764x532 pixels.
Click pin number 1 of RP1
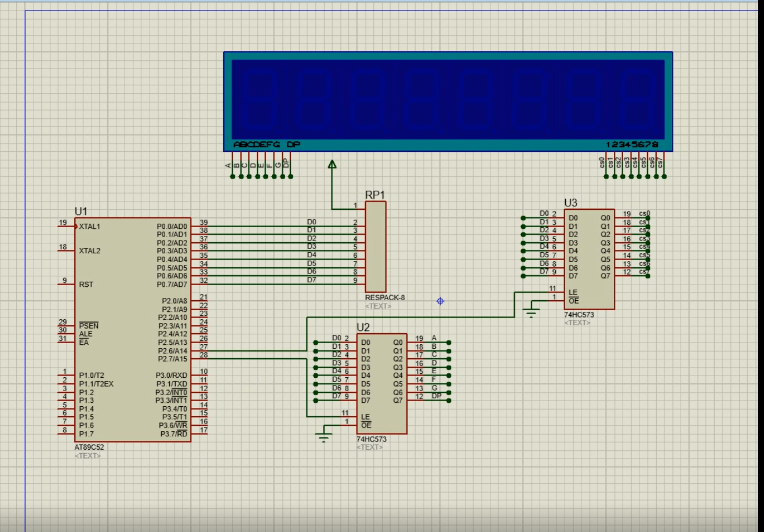point(355,206)
